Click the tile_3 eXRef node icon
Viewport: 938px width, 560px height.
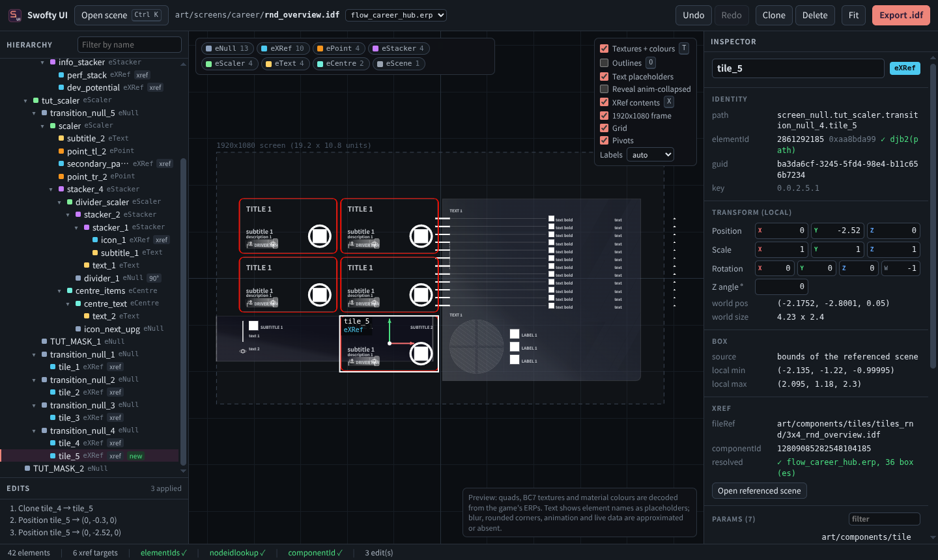pos(53,417)
